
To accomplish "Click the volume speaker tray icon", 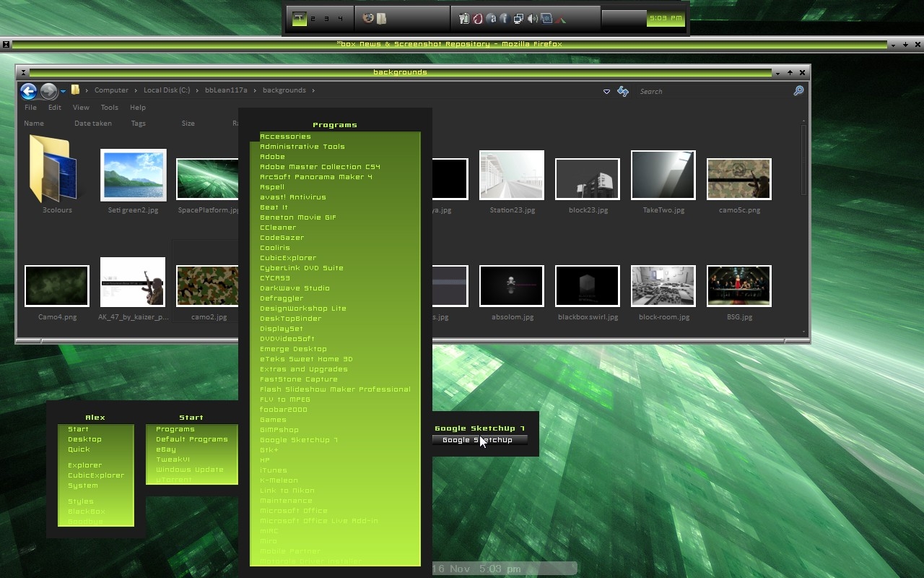I will tap(533, 19).
